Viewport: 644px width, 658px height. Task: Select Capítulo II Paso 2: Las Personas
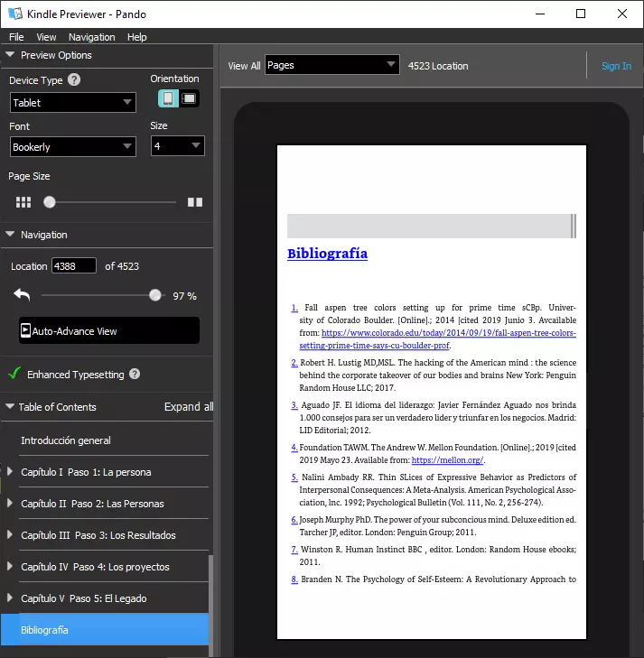point(92,503)
